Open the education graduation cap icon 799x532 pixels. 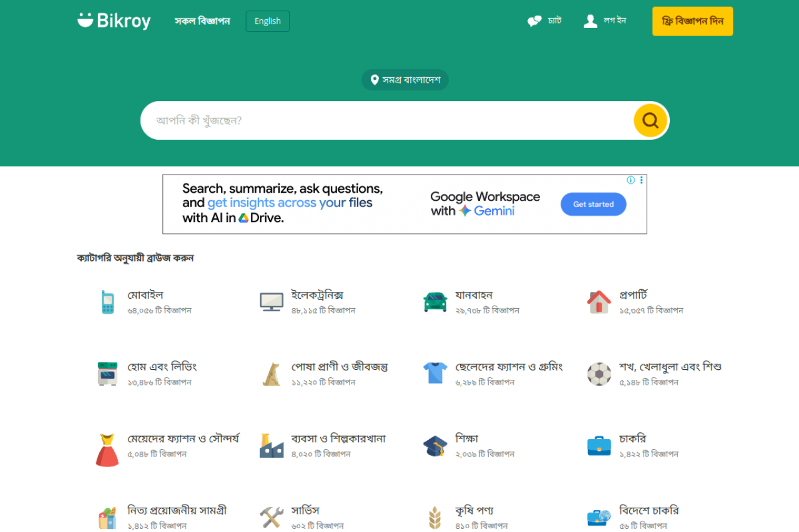tap(435, 446)
